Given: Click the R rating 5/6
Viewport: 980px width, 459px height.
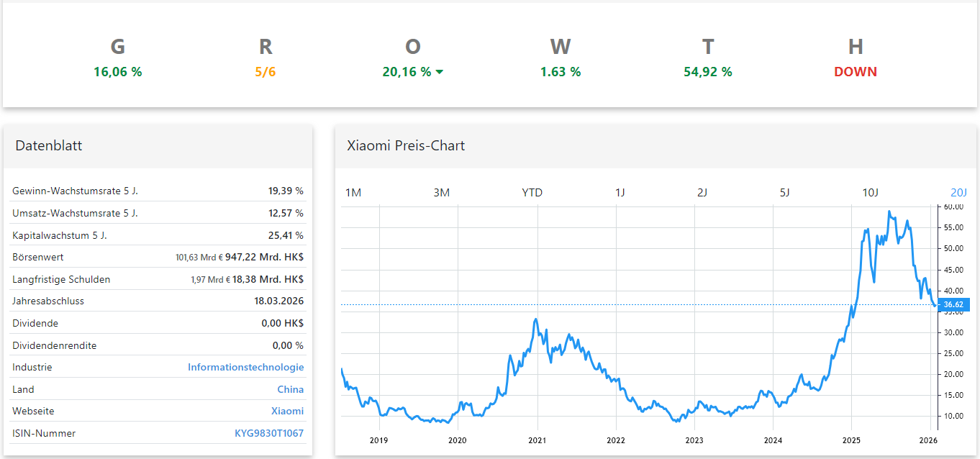Looking at the screenshot, I should point(265,72).
